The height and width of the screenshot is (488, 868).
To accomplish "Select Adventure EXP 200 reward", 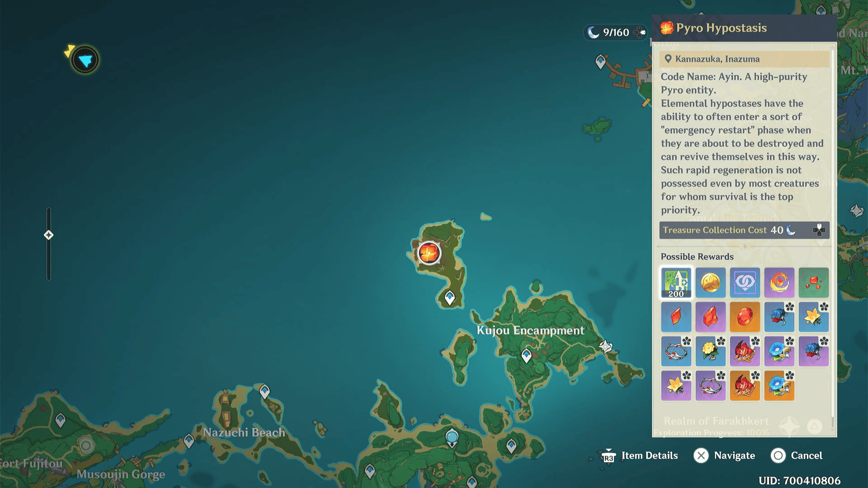I will click(676, 283).
